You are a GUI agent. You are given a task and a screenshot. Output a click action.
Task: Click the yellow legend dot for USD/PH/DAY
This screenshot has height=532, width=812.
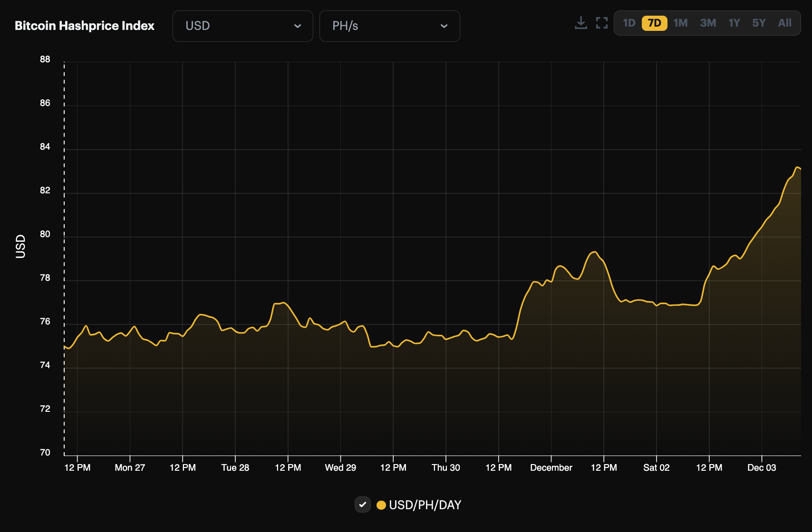point(381,505)
